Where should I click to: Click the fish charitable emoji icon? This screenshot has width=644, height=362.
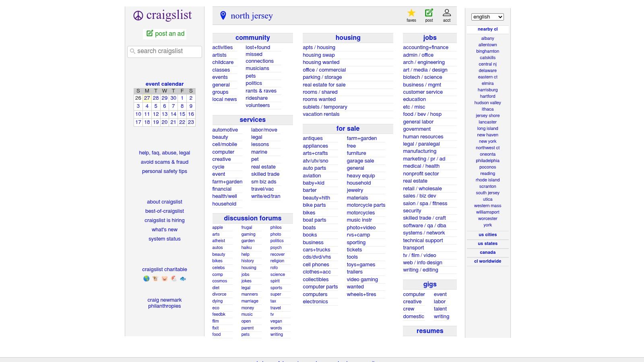click(x=183, y=278)
